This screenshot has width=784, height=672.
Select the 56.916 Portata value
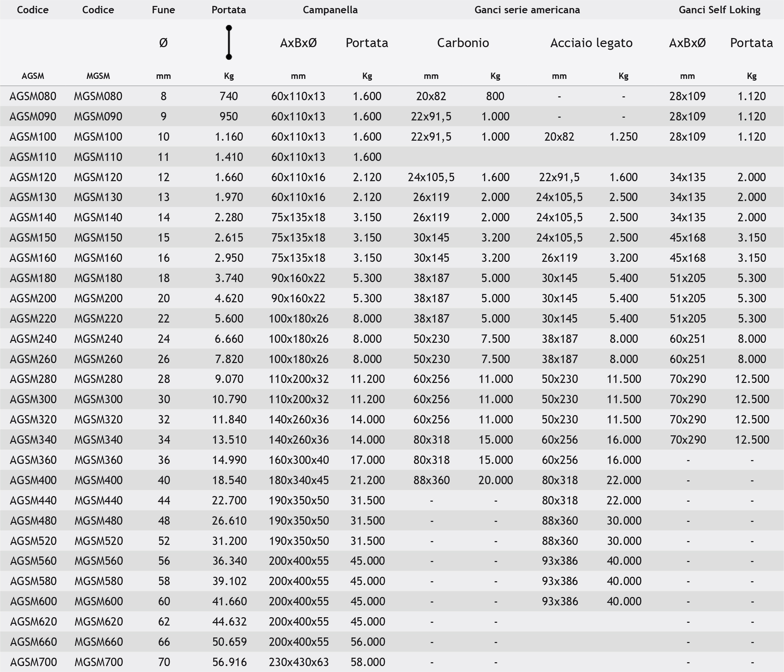(229, 662)
